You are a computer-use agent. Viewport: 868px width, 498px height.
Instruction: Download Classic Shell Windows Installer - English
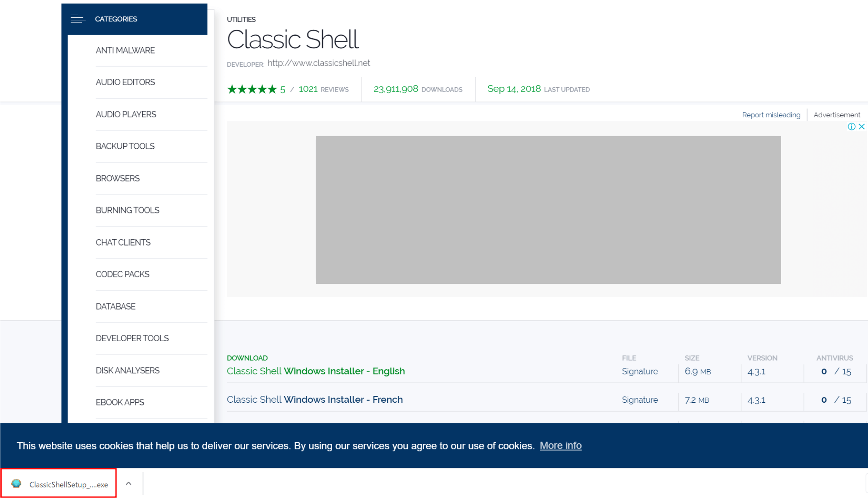pyautogui.click(x=316, y=371)
